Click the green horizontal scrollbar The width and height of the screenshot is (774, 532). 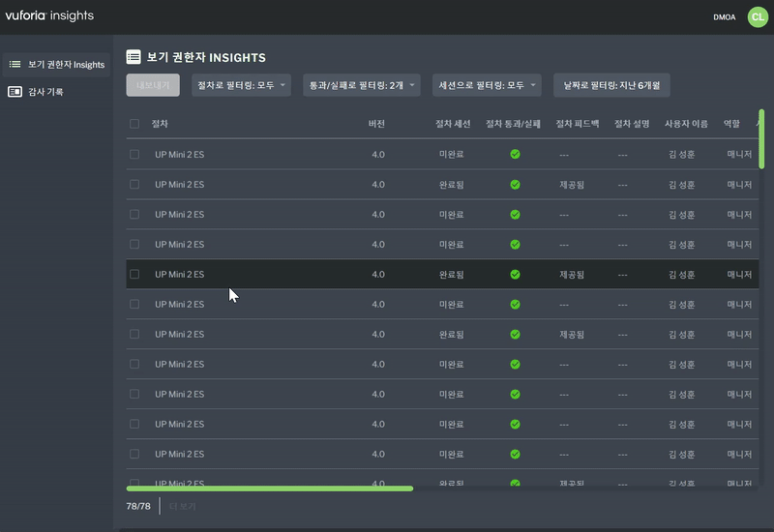[269, 488]
